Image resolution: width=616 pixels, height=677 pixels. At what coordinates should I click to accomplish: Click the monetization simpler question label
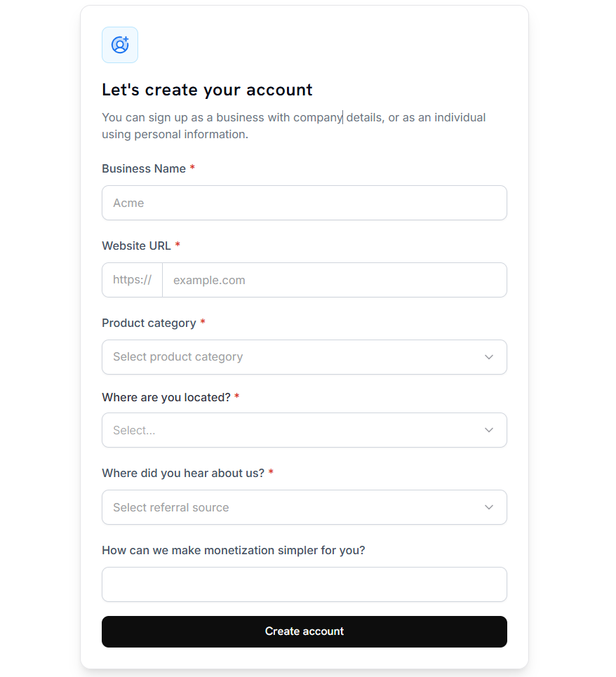coord(234,550)
